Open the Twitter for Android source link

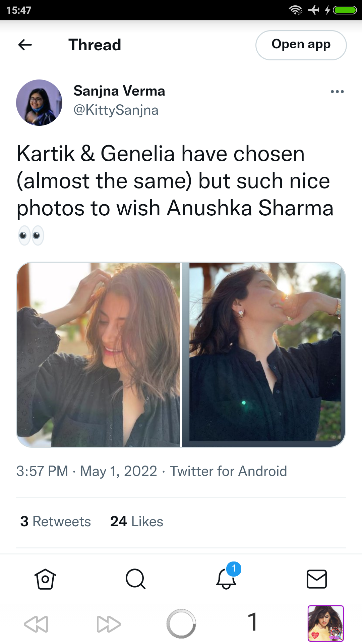tap(228, 471)
